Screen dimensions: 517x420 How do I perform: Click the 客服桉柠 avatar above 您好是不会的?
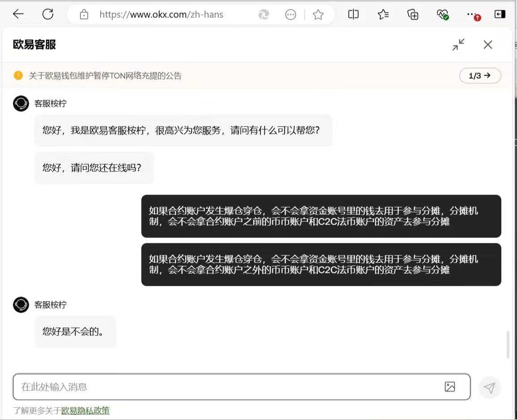pyautogui.click(x=21, y=305)
